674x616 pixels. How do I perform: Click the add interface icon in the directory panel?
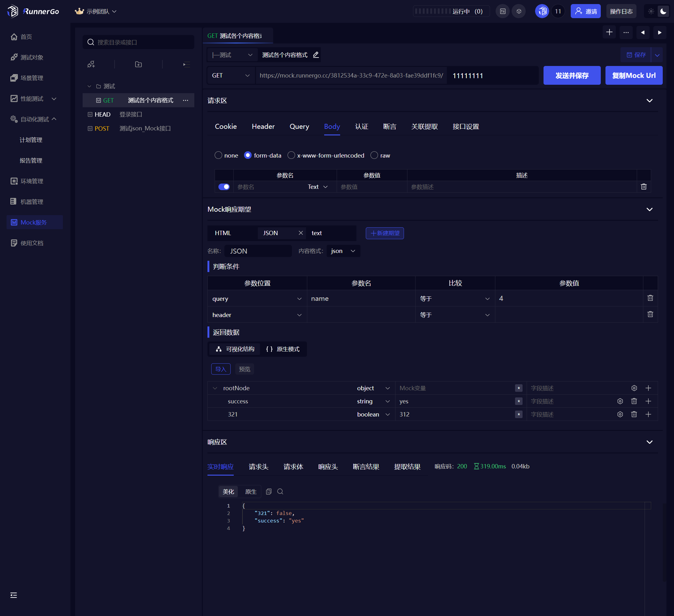[91, 64]
